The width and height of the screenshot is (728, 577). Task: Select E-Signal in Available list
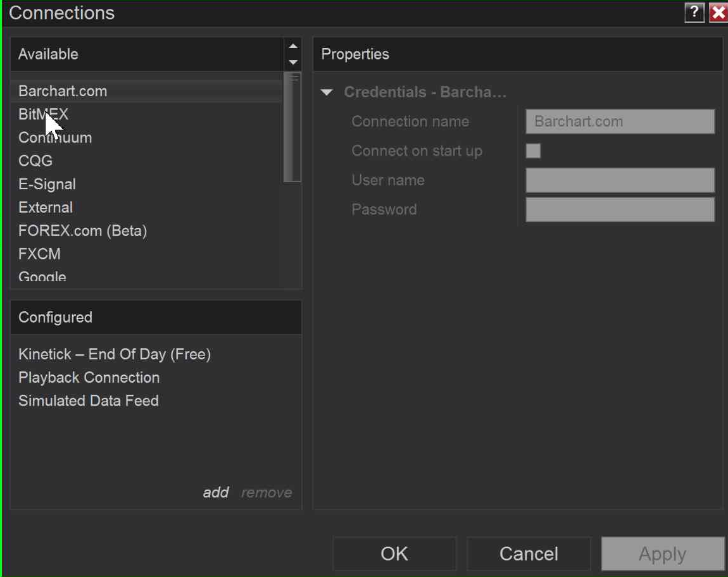click(146, 184)
